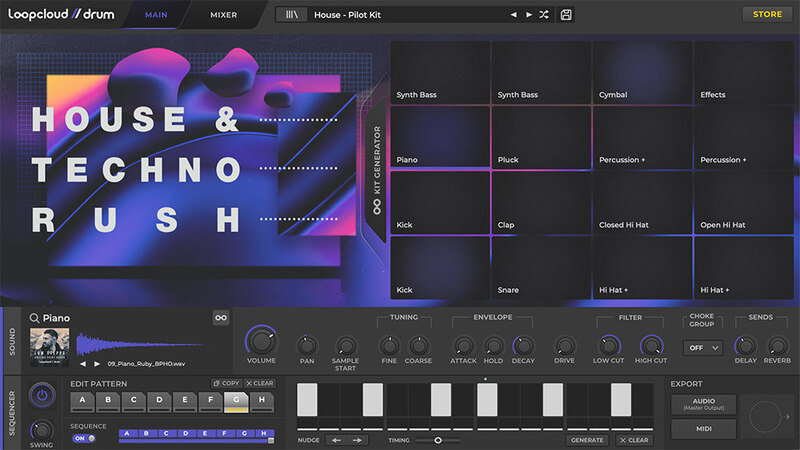Load the previous kit with left arrow
This screenshot has height=450, width=800.
pyautogui.click(x=513, y=15)
